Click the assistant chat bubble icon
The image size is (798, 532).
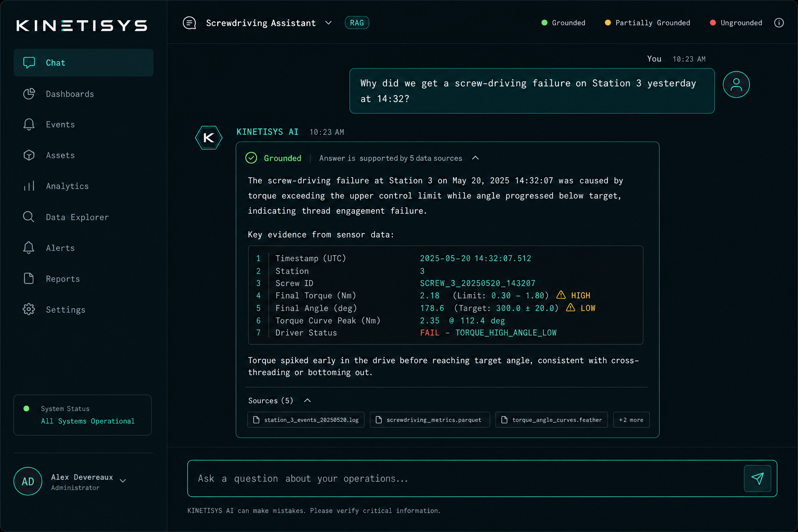[x=190, y=23]
